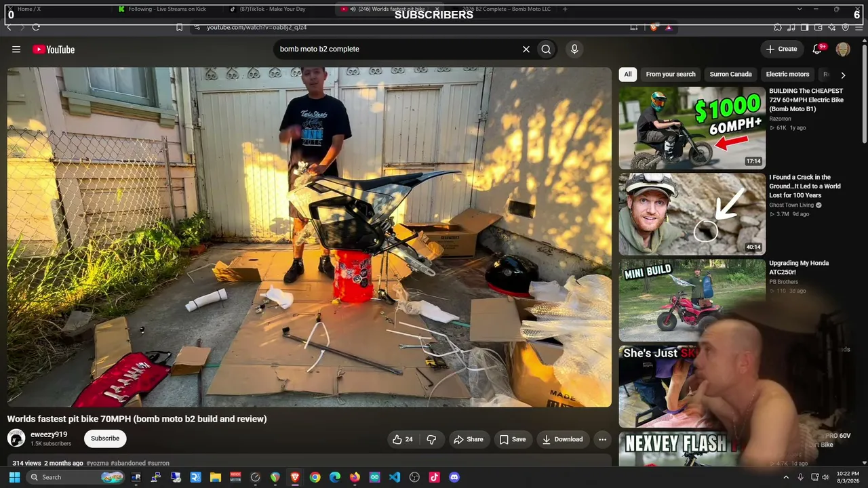This screenshot has height=488, width=868.
Task: Open the browser extensions puzzle icon
Action: coord(778,27)
